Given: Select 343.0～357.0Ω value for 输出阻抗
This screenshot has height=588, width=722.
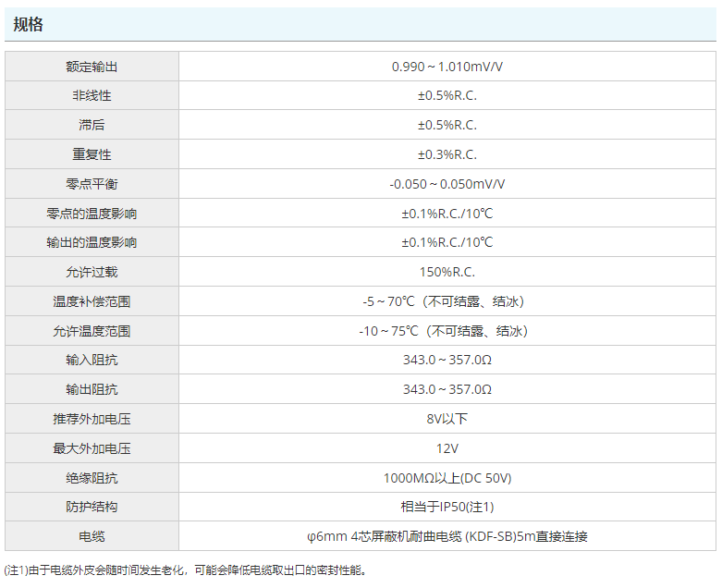Looking at the screenshot, I should click(x=447, y=389).
